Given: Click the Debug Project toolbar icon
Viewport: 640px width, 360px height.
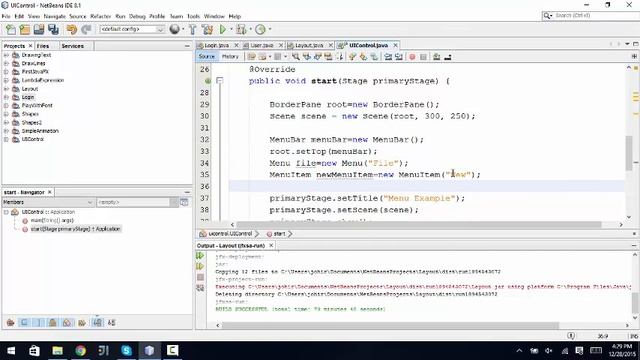Looking at the screenshot, I should 241,29.
